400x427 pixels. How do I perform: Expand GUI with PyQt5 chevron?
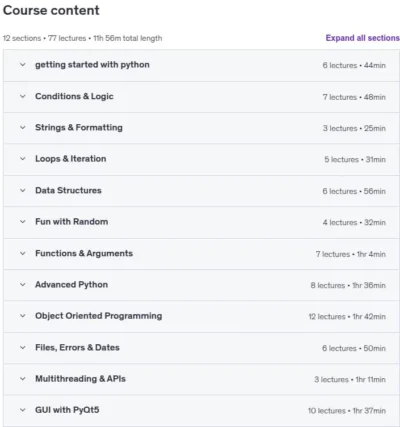23,410
